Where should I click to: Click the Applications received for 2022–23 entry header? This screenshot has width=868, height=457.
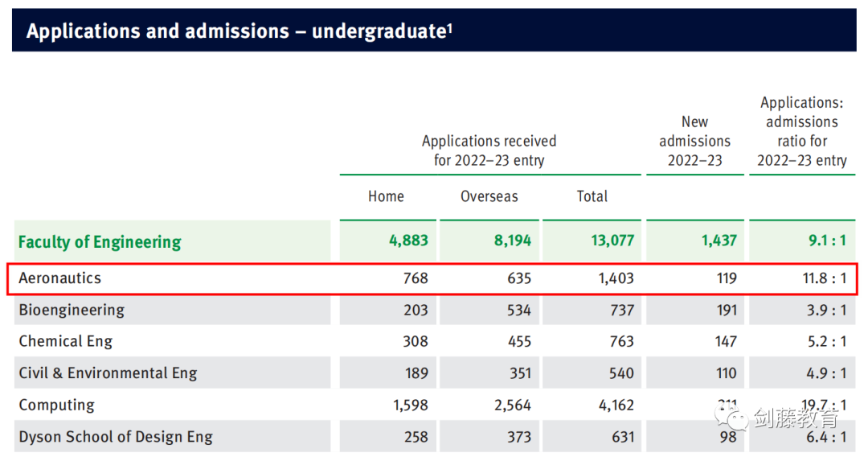point(489,150)
